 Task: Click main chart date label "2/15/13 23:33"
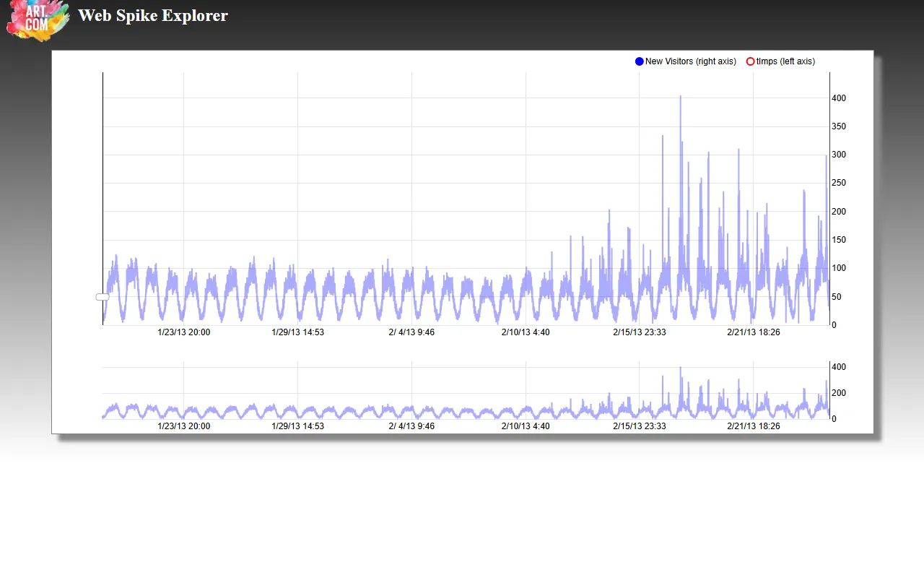640,332
